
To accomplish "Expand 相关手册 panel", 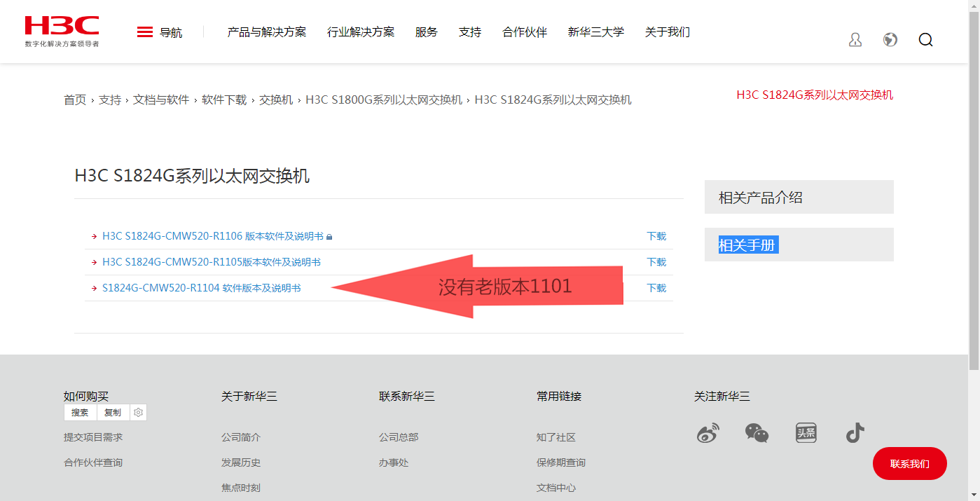I will 799,245.
